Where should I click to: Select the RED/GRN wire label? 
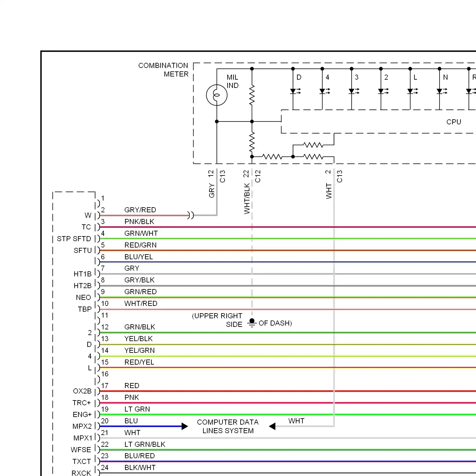pyautogui.click(x=141, y=245)
